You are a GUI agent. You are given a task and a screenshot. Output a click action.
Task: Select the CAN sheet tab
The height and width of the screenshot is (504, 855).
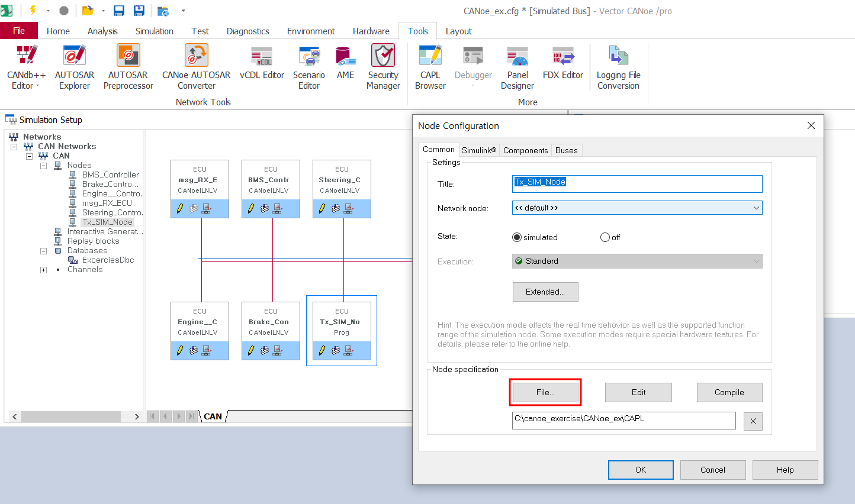pyautogui.click(x=213, y=416)
